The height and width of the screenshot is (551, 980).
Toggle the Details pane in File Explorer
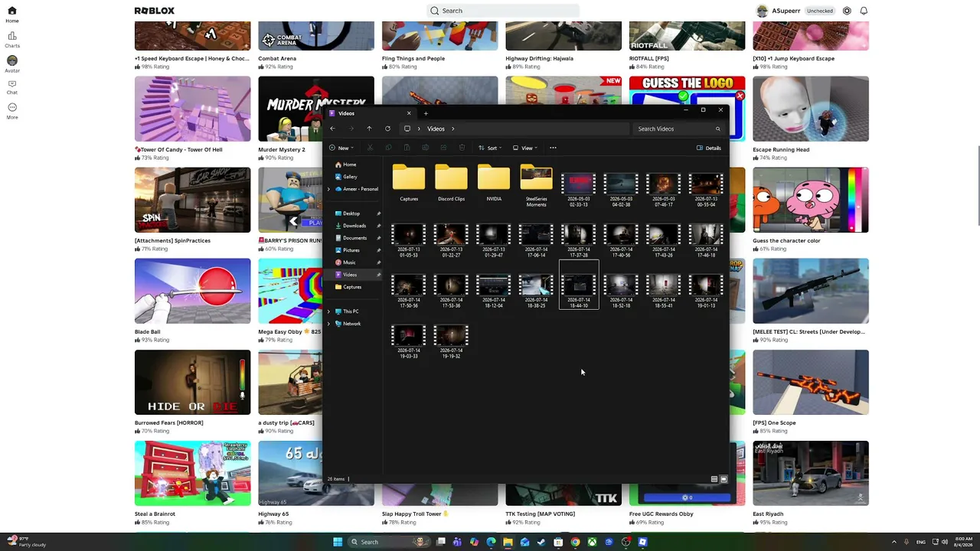[709, 148]
